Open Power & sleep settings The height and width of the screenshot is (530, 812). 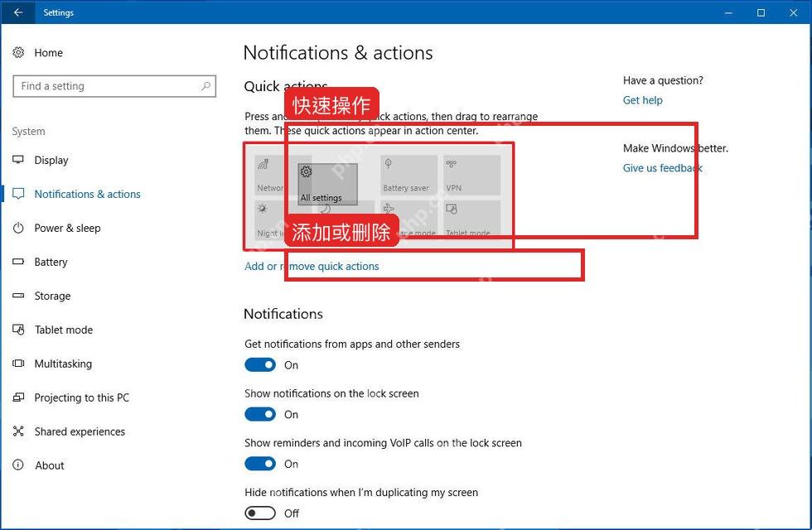[67, 229]
